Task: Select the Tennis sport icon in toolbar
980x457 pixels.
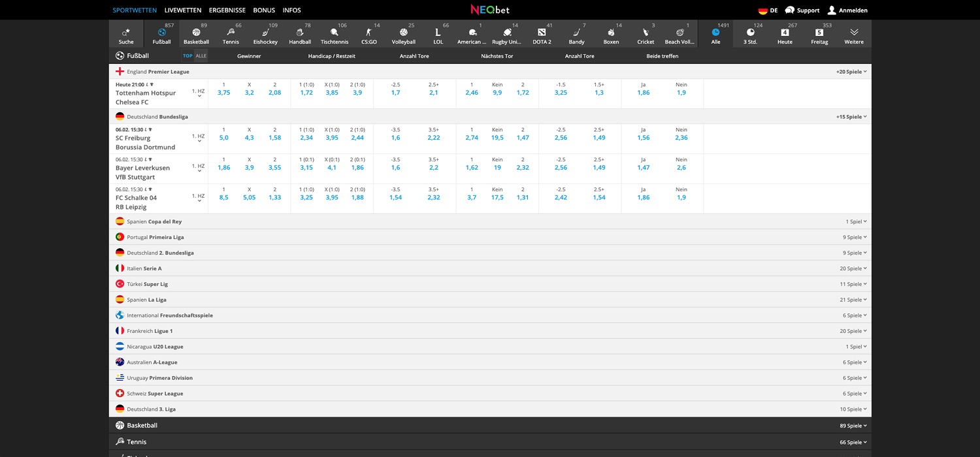Action: pos(231,34)
